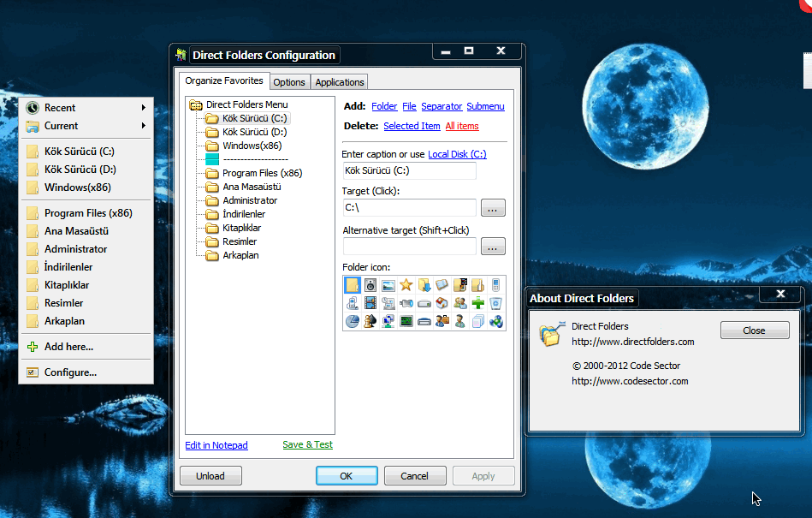This screenshot has height=518, width=812.
Task: Choose the blue-green molecule network folder icon
Action: (x=495, y=321)
